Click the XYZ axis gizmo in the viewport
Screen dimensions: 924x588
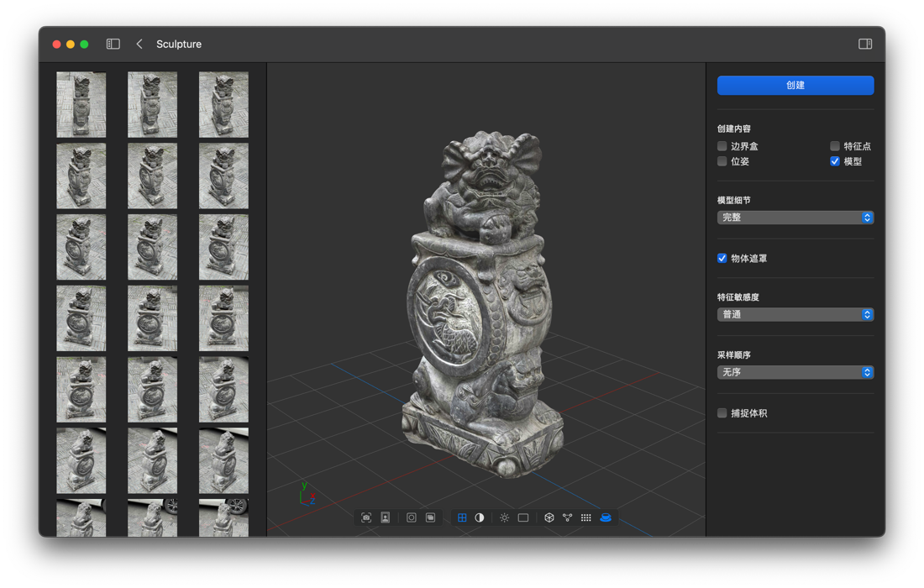tap(307, 495)
